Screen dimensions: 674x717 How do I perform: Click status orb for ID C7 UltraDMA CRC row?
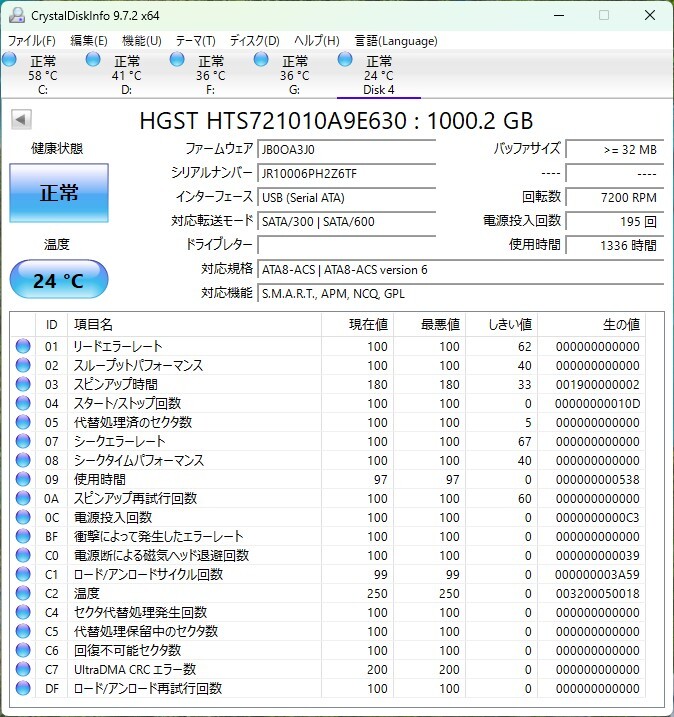pyautogui.click(x=23, y=669)
